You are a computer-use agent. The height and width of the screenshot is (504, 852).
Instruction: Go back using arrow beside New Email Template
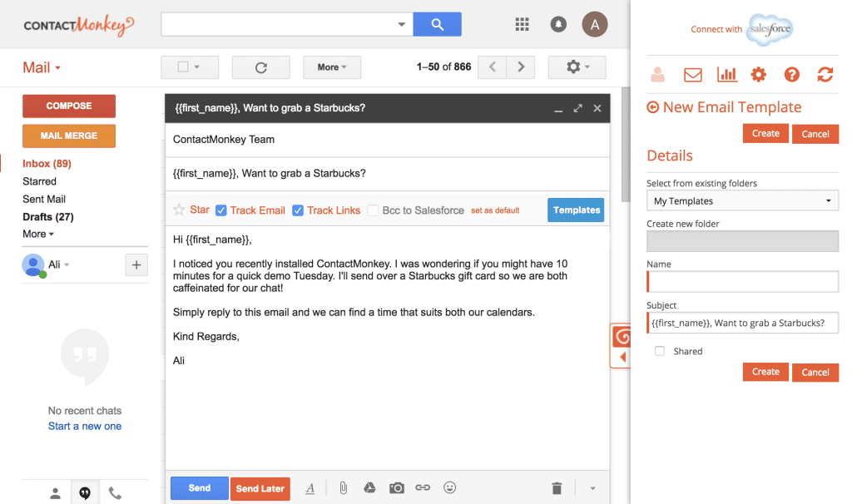pyautogui.click(x=652, y=107)
